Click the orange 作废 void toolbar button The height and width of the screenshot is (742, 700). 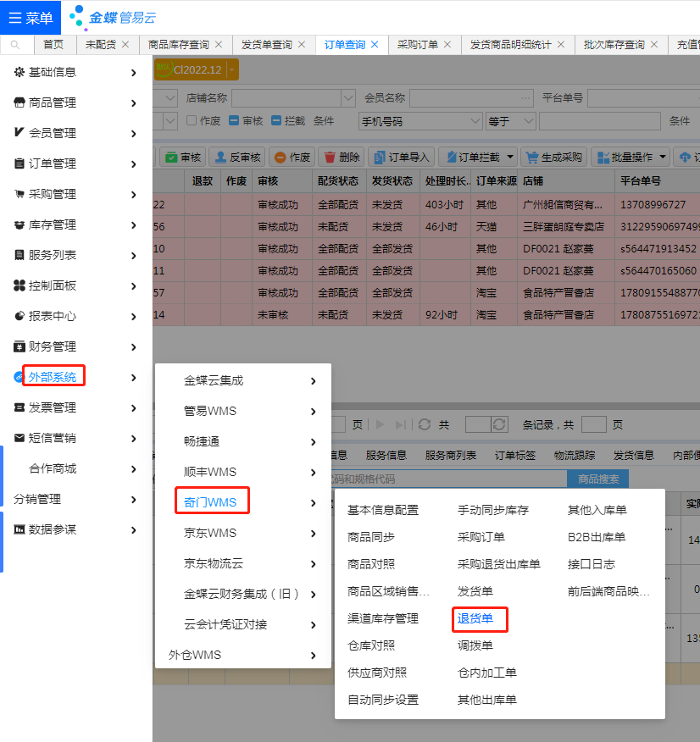[292, 157]
